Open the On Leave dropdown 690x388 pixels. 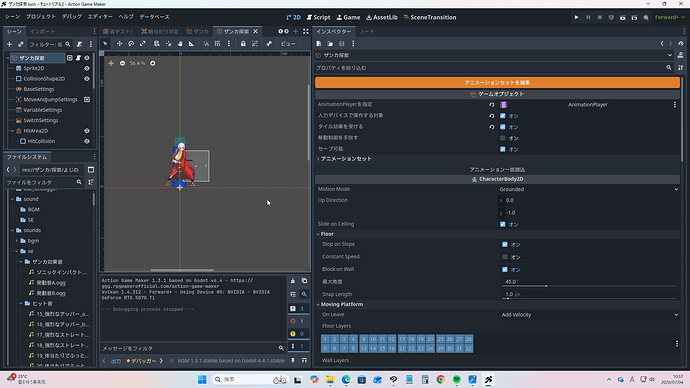tap(590, 315)
